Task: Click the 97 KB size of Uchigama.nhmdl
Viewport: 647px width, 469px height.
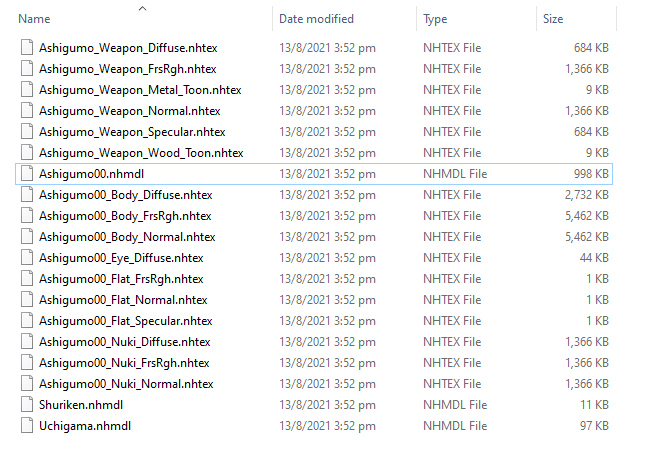Action: (x=594, y=426)
